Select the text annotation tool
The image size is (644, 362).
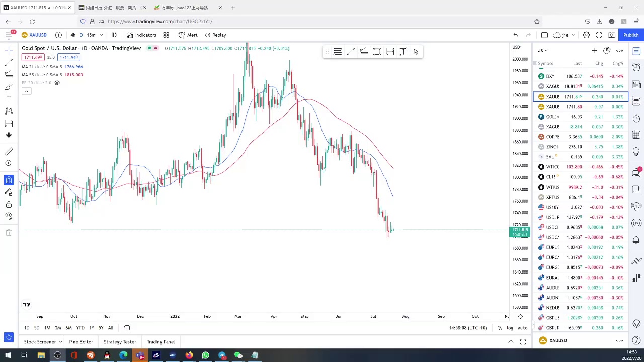click(x=9, y=99)
